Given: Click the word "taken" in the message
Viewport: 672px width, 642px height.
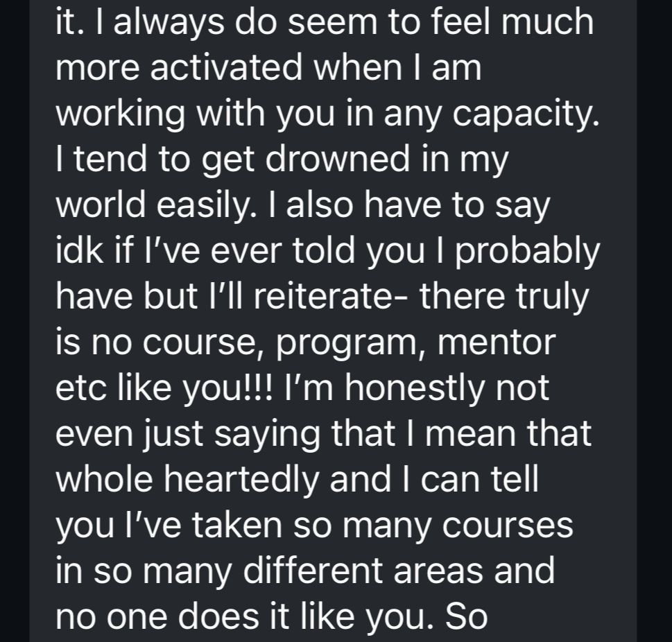Looking at the screenshot, I should 236,525.
